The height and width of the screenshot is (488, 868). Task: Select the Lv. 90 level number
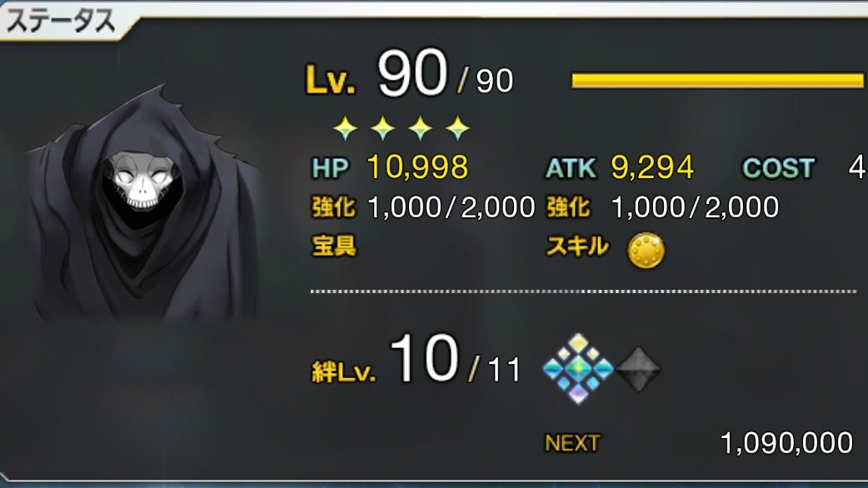[x=412, y=73]
